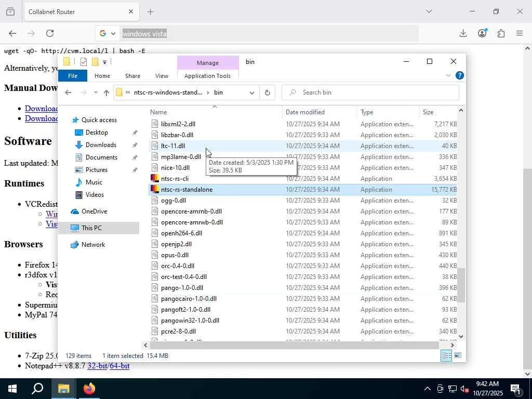
Task: Switch to the Home ribbon tab
Action: click(x=102, y=76)
